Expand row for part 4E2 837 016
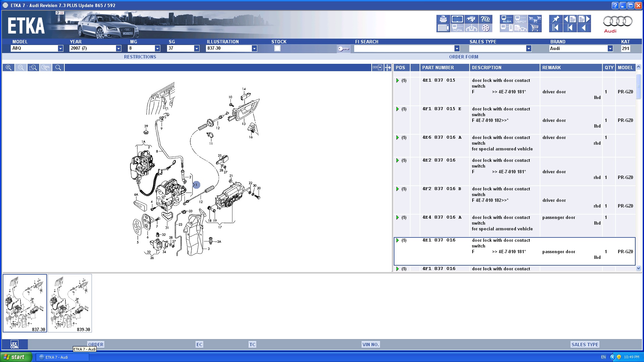The width and height of the screenshot is (644, 362). click(x=397, y=161)
